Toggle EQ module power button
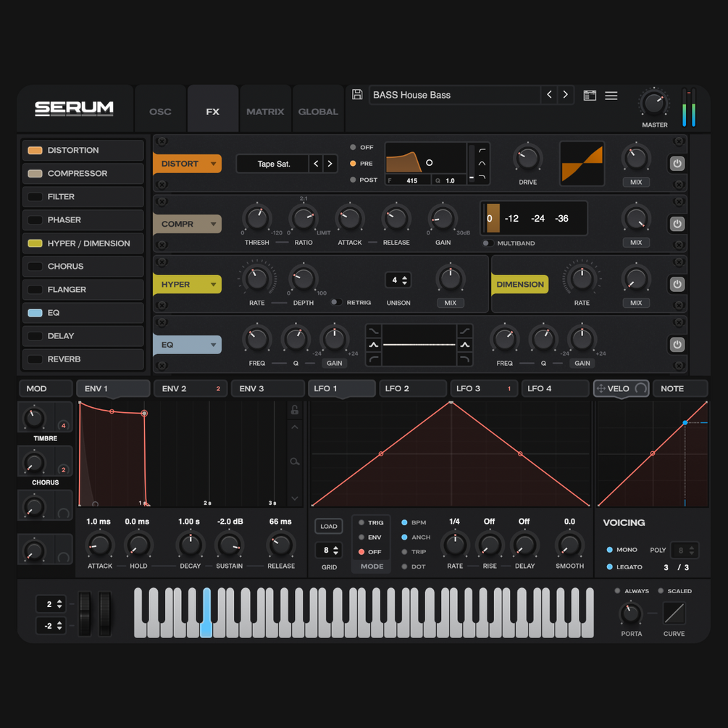 click(677, 345)
